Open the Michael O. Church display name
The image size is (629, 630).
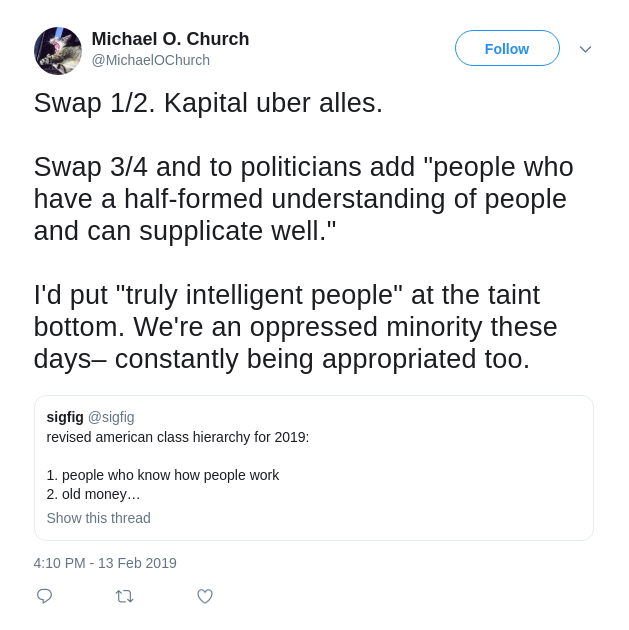pos(170,39)
